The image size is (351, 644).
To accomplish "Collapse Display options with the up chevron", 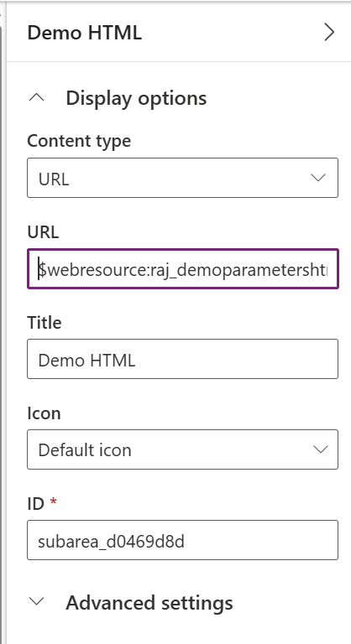I will [x=38, y=98].
